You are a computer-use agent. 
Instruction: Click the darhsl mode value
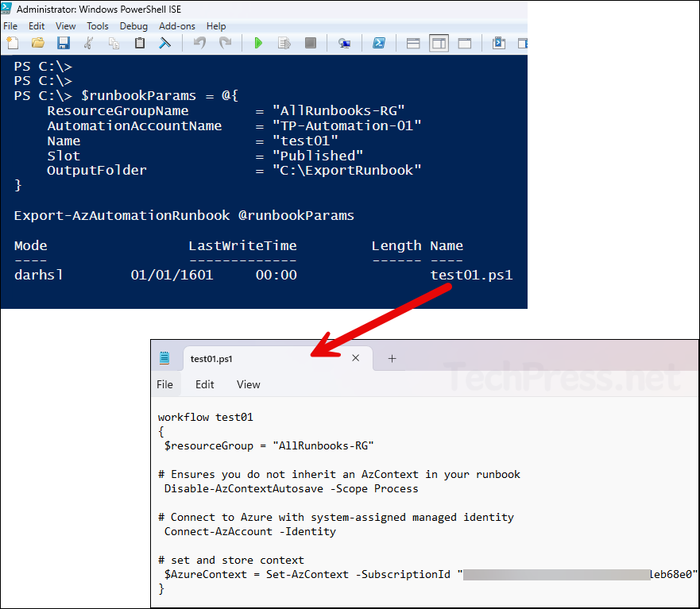click(x=38, y=275)
